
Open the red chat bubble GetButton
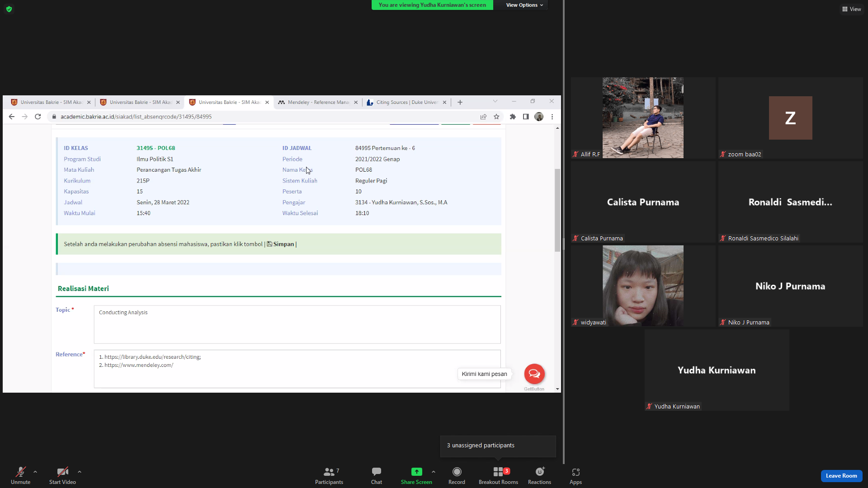[534, 374]
